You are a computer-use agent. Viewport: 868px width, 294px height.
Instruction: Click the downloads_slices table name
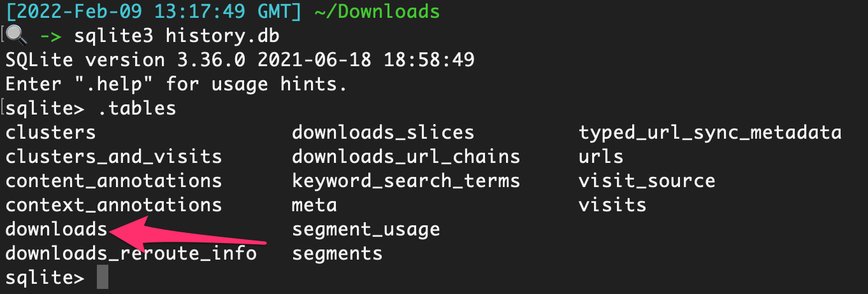(x=383, y=132)
